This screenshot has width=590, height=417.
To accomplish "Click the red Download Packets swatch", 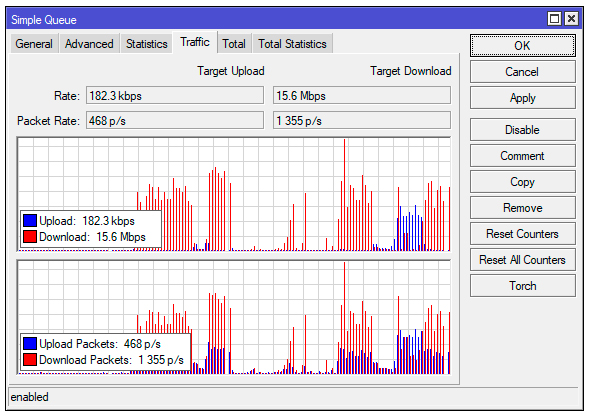I will point(30,359).
